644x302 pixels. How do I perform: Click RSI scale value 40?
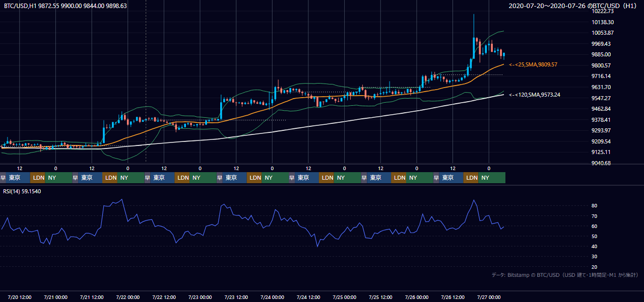[x=595, y=246]
